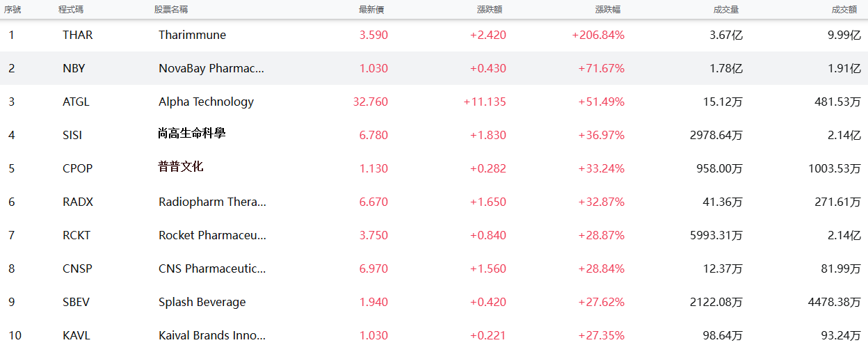Click NovaBay Pharmac... stock name

(x=211, y=68)
